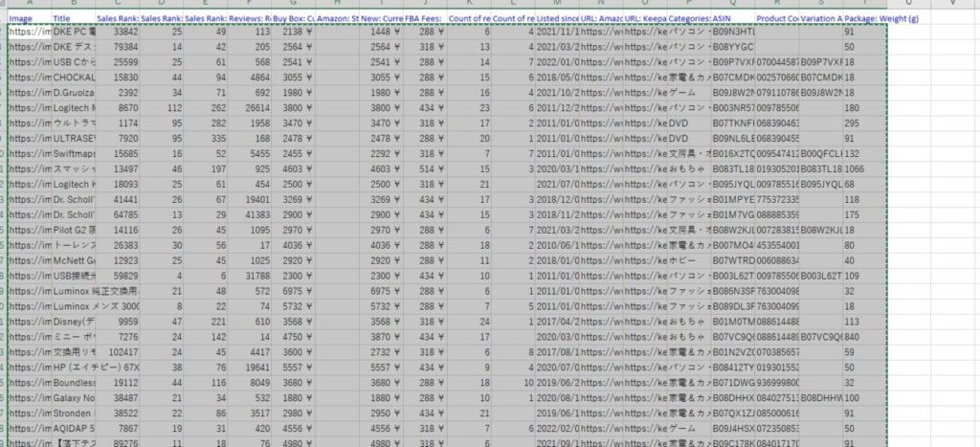Click the "Variation A" header cell

820,19
